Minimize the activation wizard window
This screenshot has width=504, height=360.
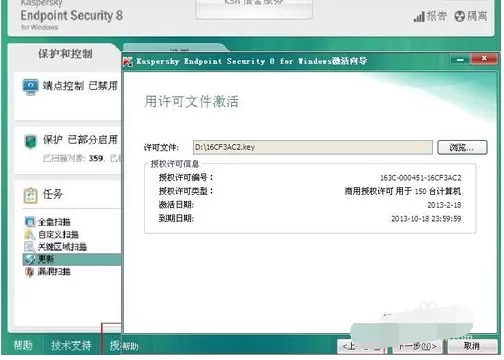tap(460, 60)
